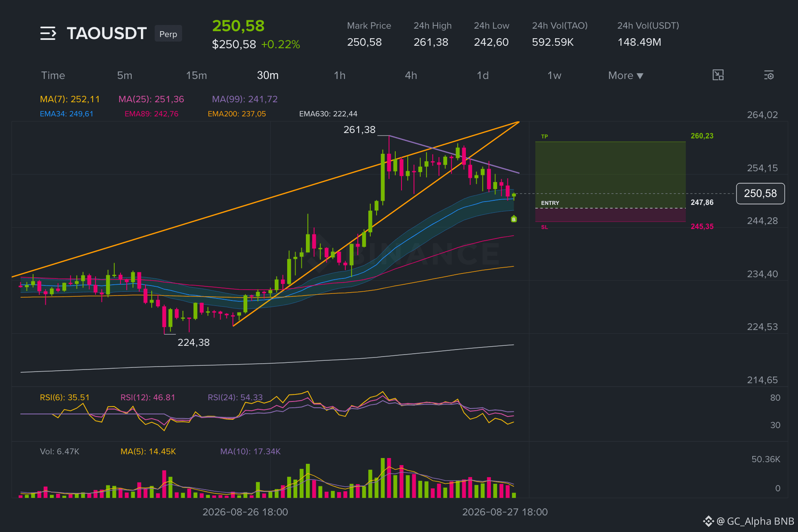Screen dimensions: 798x532
Task: Click the EMA200: 237,05 indicator label
Action: pos(237,114)
